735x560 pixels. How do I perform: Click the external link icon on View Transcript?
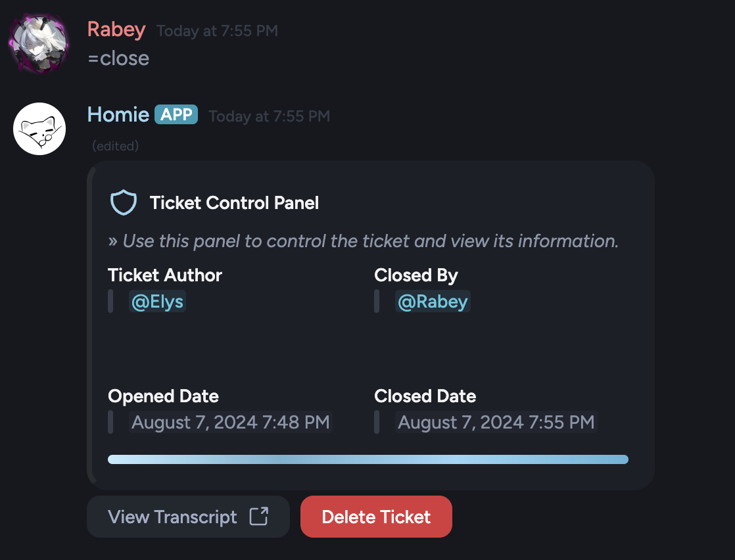point(259,517)
